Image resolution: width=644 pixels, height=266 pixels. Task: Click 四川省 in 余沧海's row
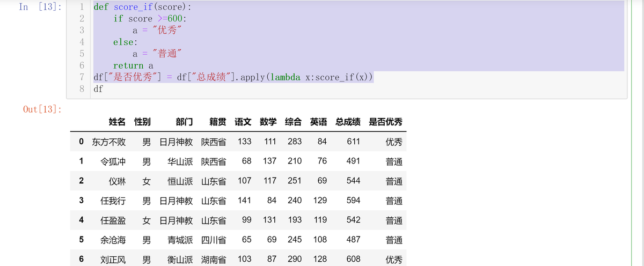tap(214, 240)
